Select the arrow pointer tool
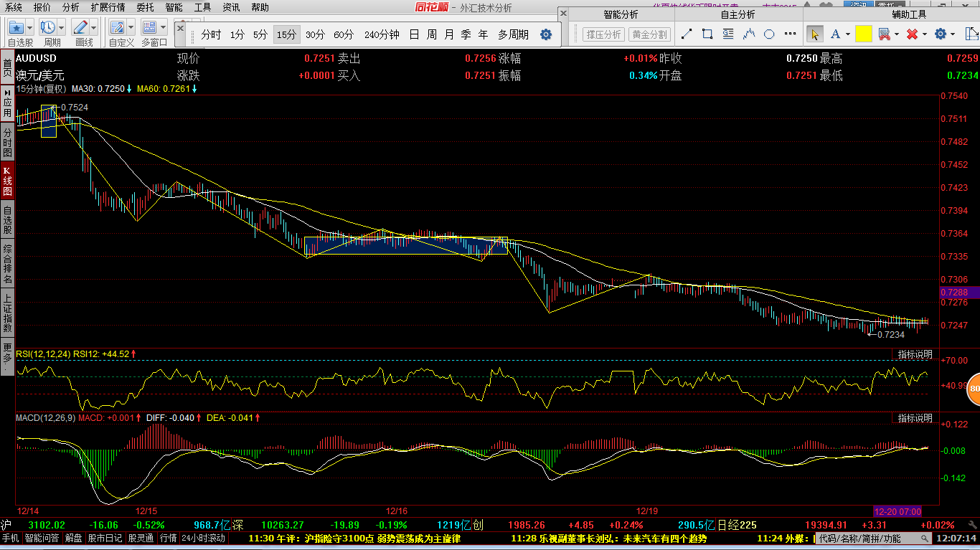 [814, 34]
